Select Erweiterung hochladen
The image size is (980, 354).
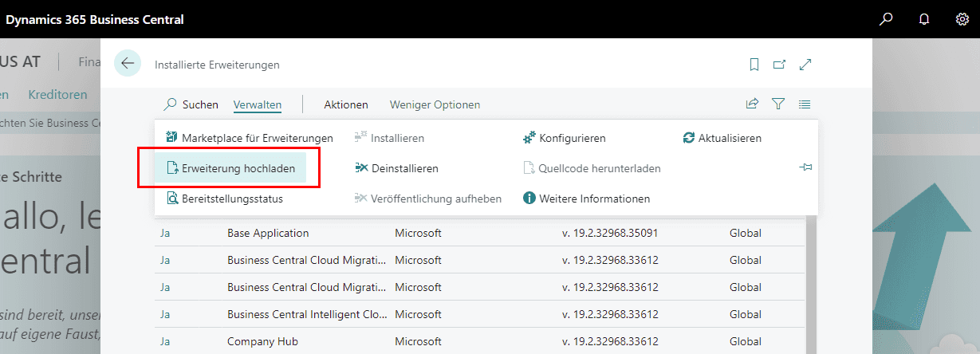coord(238,168)
